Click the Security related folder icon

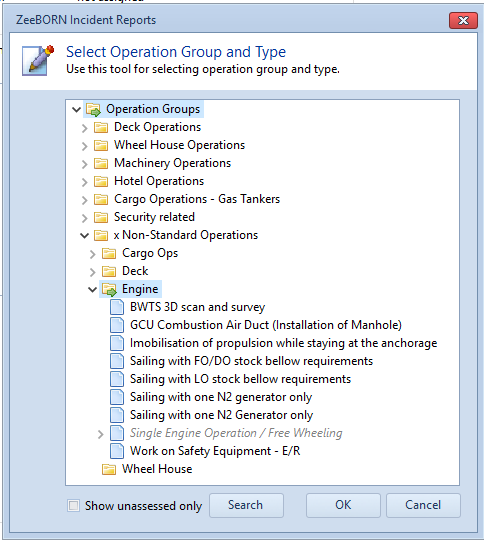101,217
